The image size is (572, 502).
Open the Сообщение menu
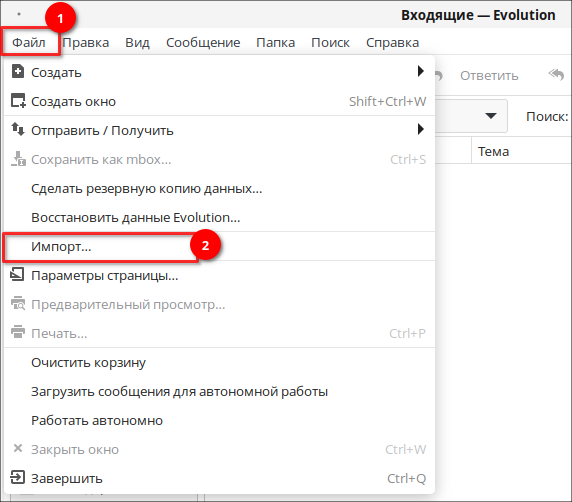click(x=203, y=43)
